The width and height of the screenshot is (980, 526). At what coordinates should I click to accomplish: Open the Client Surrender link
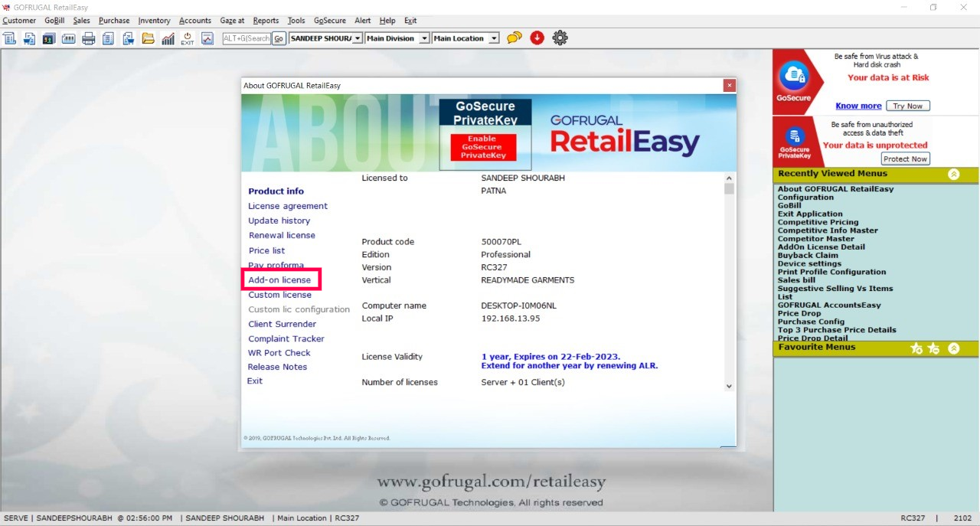coord(282,324)
